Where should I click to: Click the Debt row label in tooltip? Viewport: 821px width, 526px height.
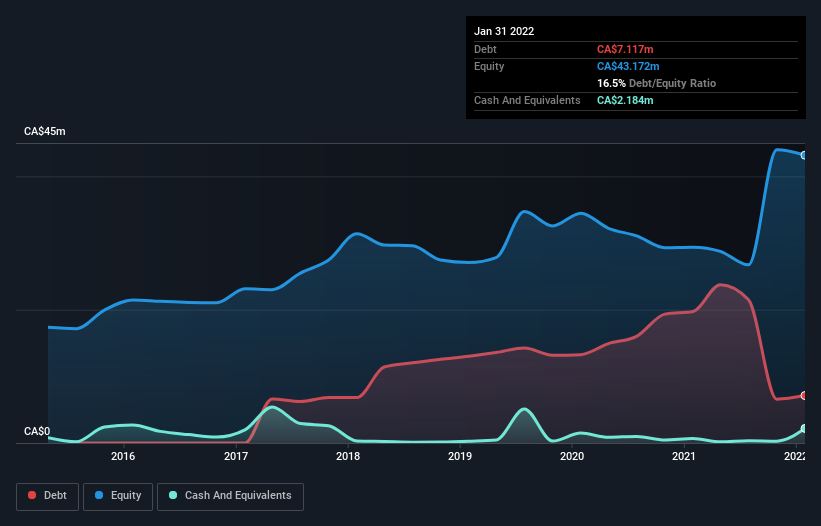click(485, 49)
